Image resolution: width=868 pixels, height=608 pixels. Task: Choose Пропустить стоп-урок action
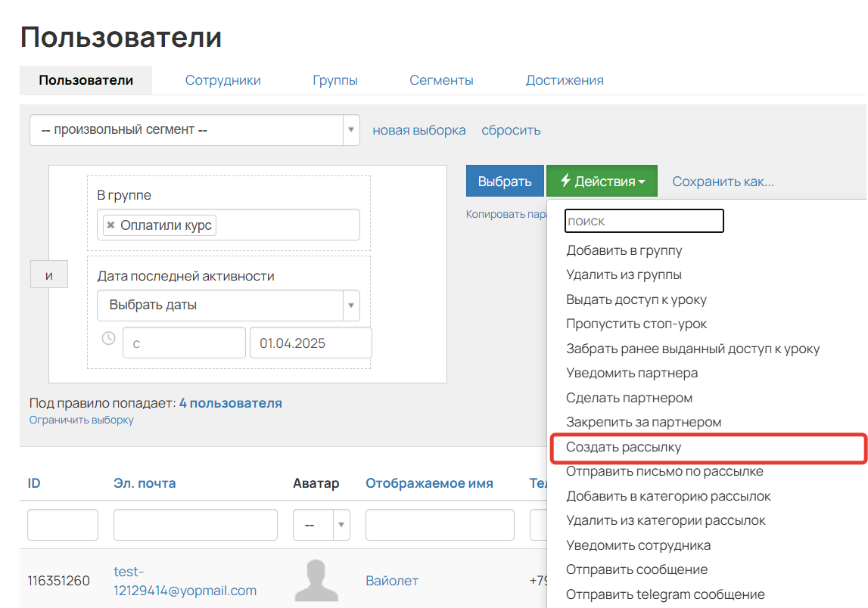(636, 324)
